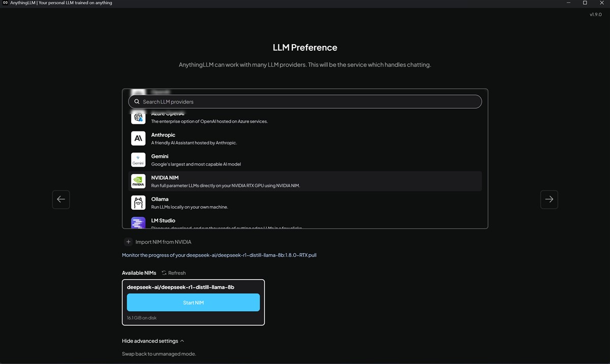The width and height of the screenshot is (610, 364).
Task: Click the left navigation arrow
Action: point(61,200)
